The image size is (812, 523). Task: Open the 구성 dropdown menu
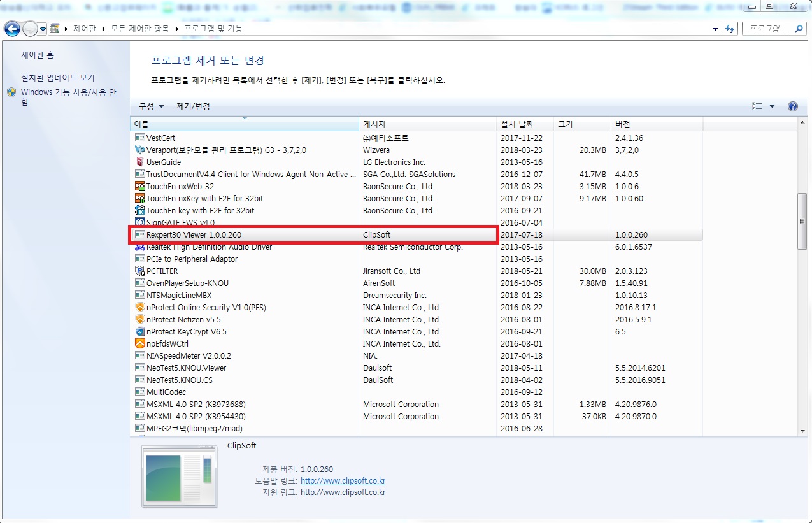(x=152, y=106)
